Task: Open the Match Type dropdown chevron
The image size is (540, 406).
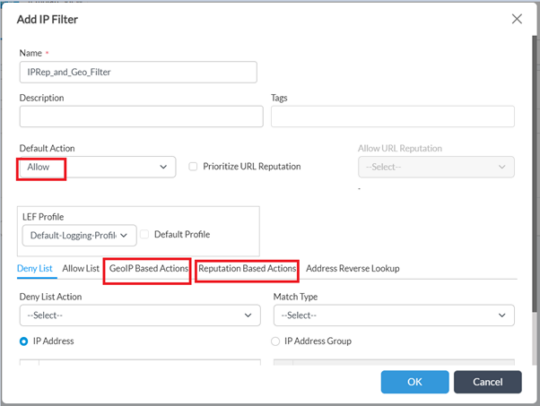Action: [502, 315]
